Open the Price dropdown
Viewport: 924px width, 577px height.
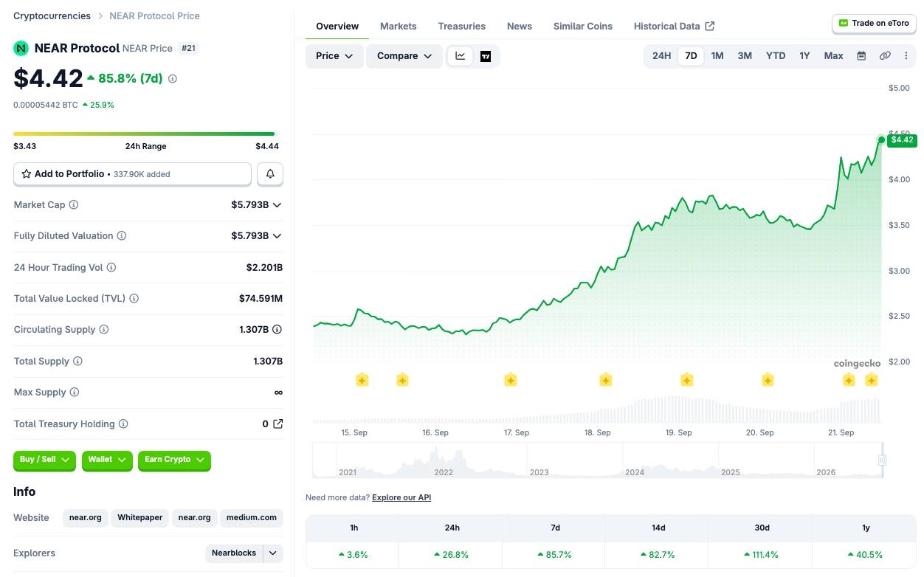click(x=334, y=56)
